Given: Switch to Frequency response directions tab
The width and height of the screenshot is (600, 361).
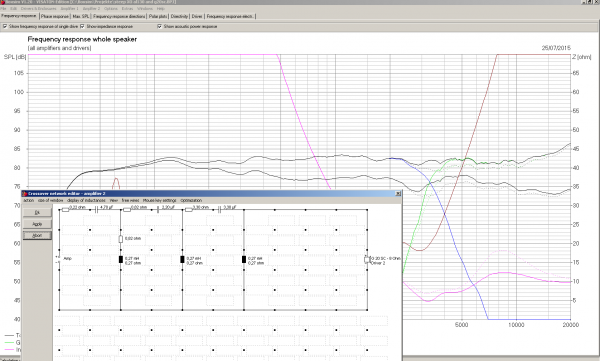Looking at the screenshot, I should click(119, 16).
